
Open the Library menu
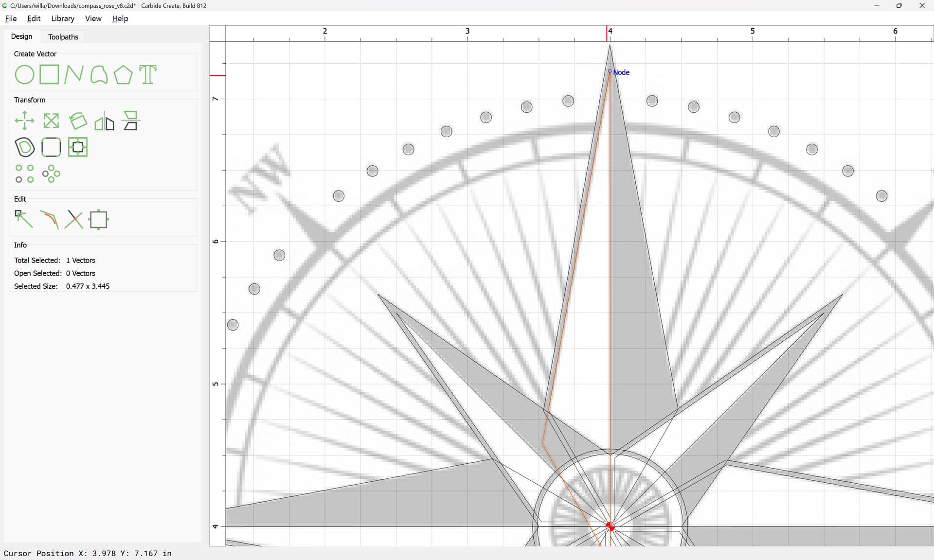pos(63,18)
